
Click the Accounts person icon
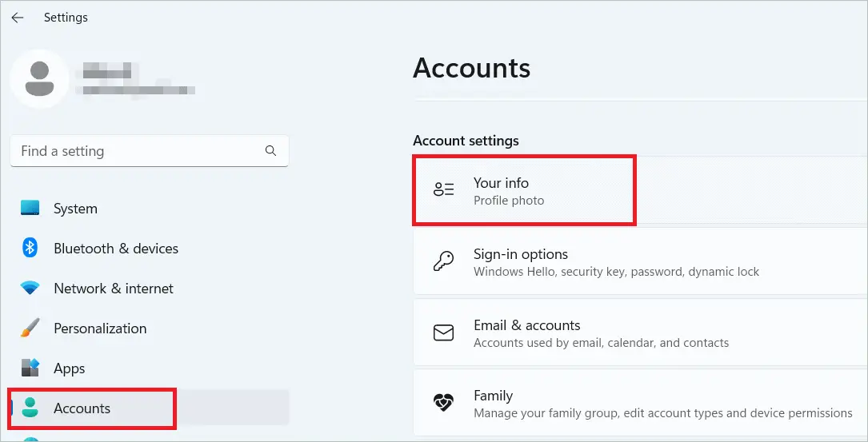click(x=30, y=408)
